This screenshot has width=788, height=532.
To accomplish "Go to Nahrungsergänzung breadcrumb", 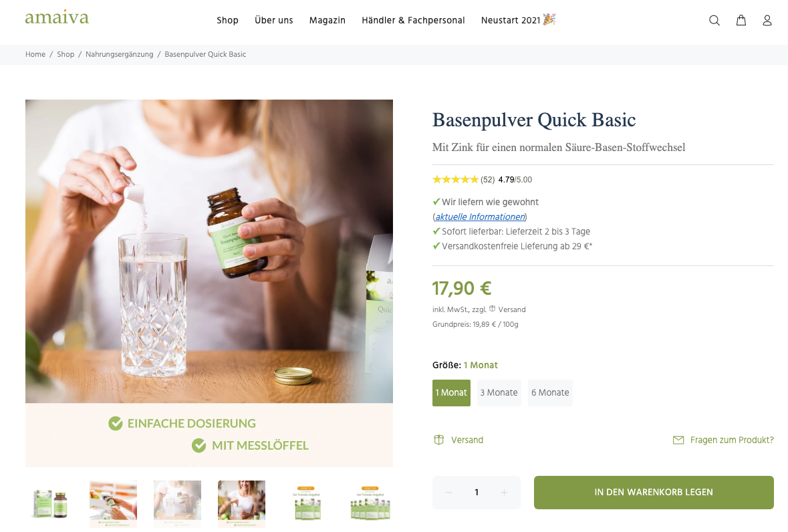I will pos(119,54).
